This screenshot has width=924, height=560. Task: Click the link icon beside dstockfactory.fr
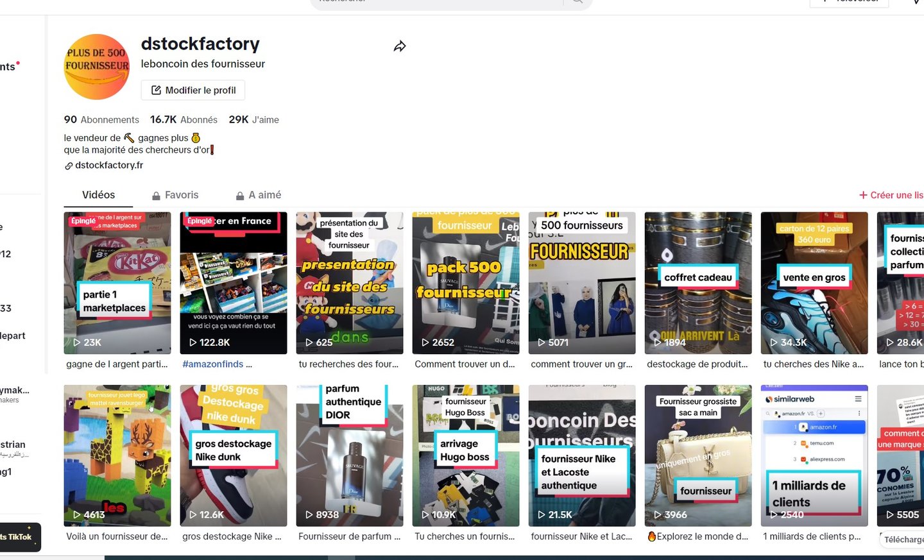click(x=69, y=165)
